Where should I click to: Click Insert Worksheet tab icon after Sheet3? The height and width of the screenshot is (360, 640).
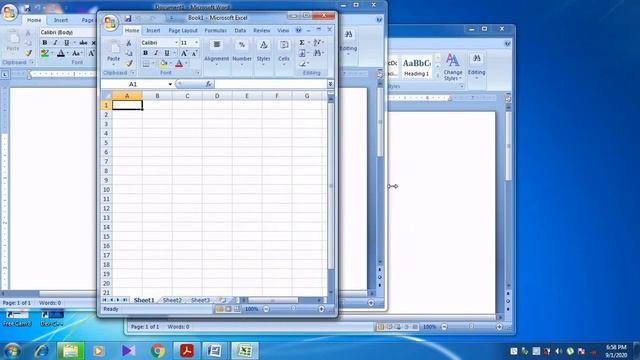(222, 300)
